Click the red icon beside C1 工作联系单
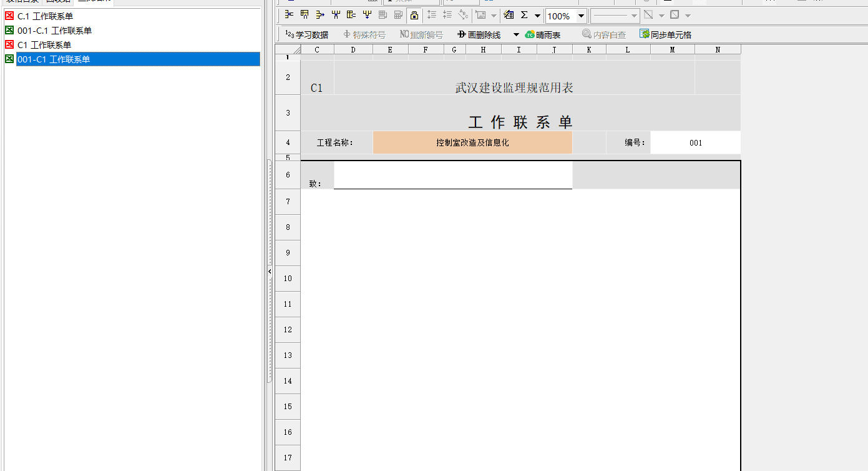Viewport: 868px width, 471px height. tap(9, 45)
